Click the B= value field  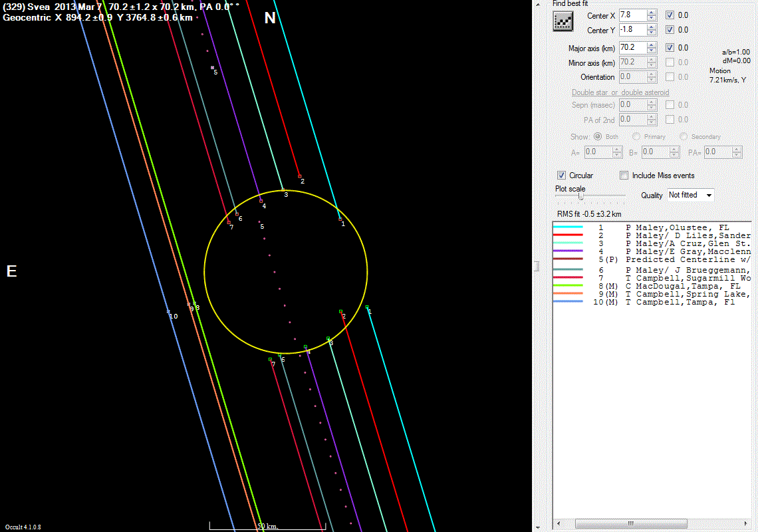(656, 152)
